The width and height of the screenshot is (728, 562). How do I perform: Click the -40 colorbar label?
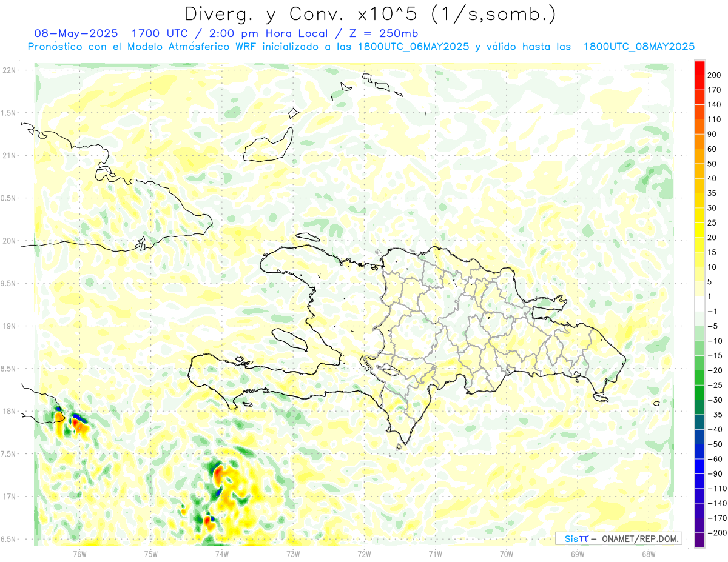[715, 429]
